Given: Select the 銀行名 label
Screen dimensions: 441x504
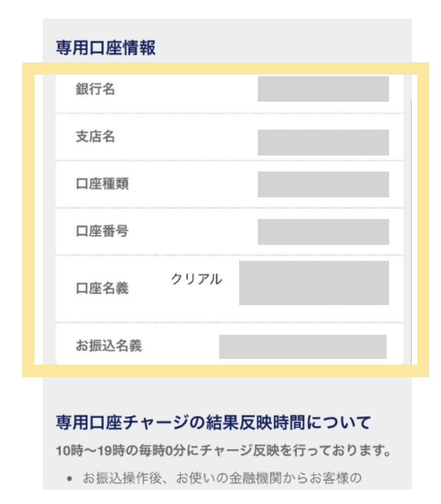Looking at the screenshot, I should coord(95,89).
